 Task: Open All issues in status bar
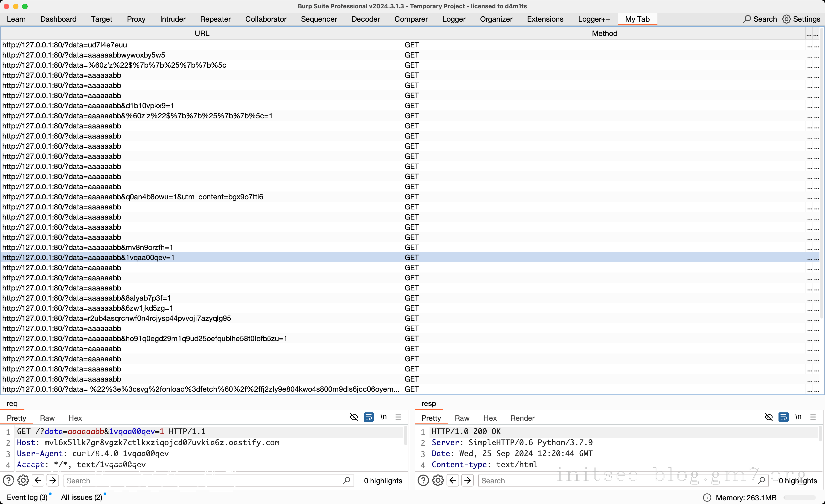coord(81,497)
